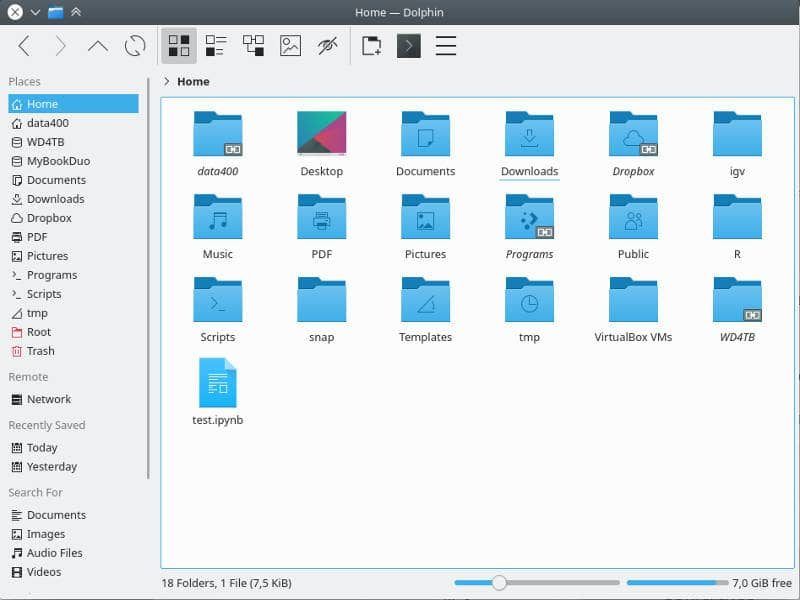The image size is (800, 600).
Task: Select the Music folder icon
Action: point(218,217)
